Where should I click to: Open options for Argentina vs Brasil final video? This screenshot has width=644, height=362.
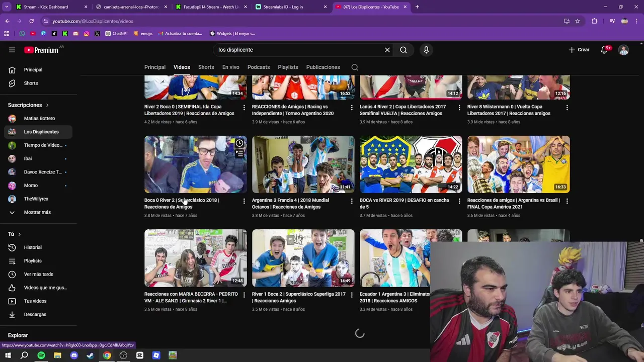(567, 201)
